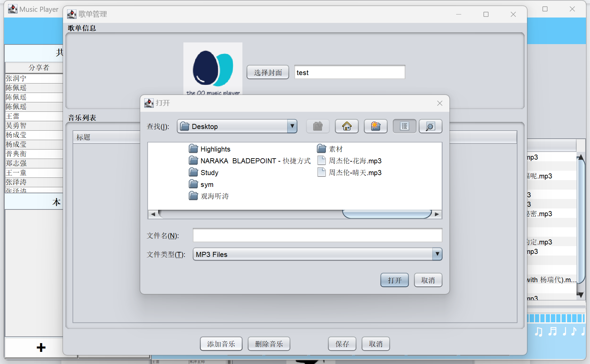The image size is (590, 364).
Task: Select file 周杰伦-花海.mp3
Action: [355, 161]
